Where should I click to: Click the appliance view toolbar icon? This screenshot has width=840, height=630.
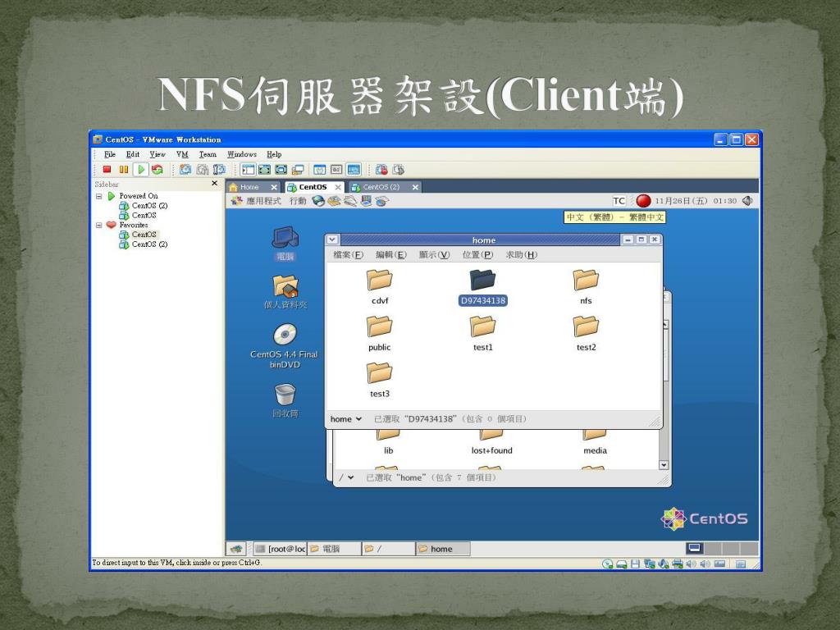(336, 169)
